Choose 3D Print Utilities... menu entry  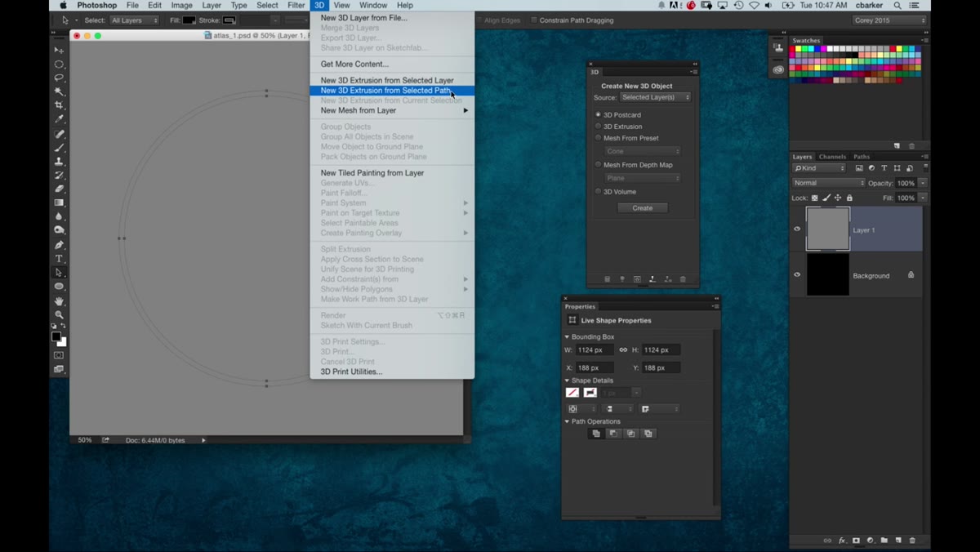click(x=392, y=372)
